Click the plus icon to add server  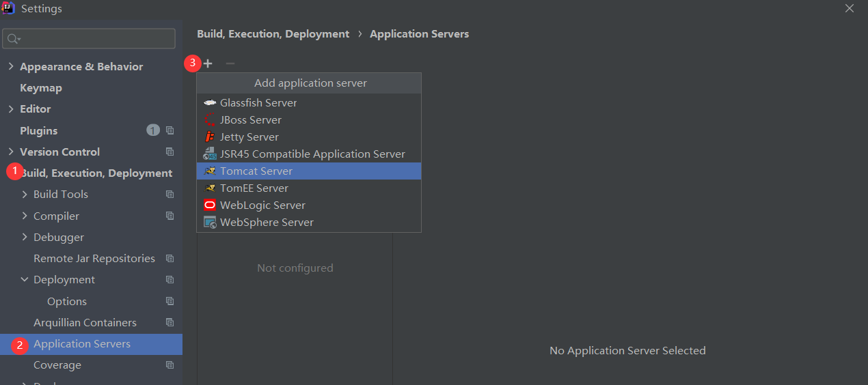pyautogui.click(x=208, y=63)
